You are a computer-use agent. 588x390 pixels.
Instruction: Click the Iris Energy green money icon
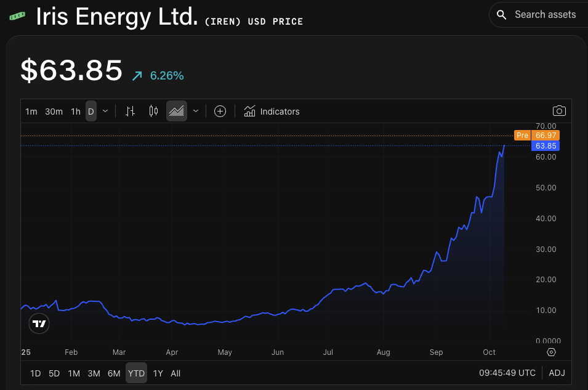17,16
